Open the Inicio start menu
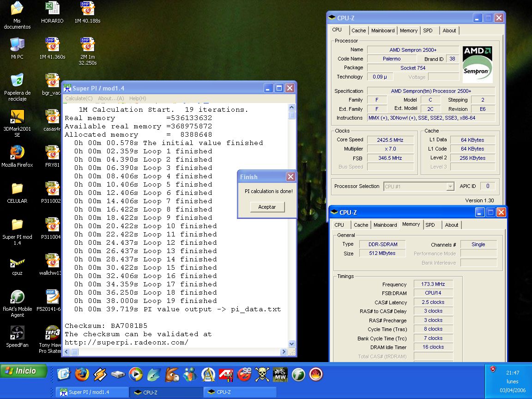The image size is (532, 399). point(24,371)
